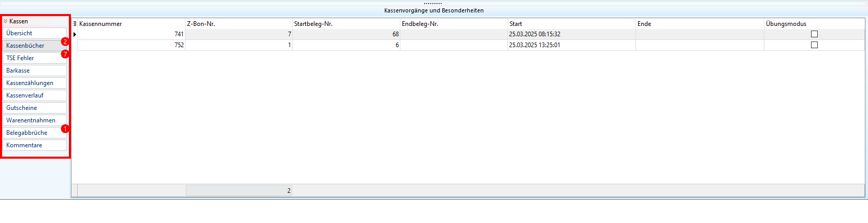Select cell with Kassennummer 741
This screenshot has width=868, height=223.
coord(132,34)
